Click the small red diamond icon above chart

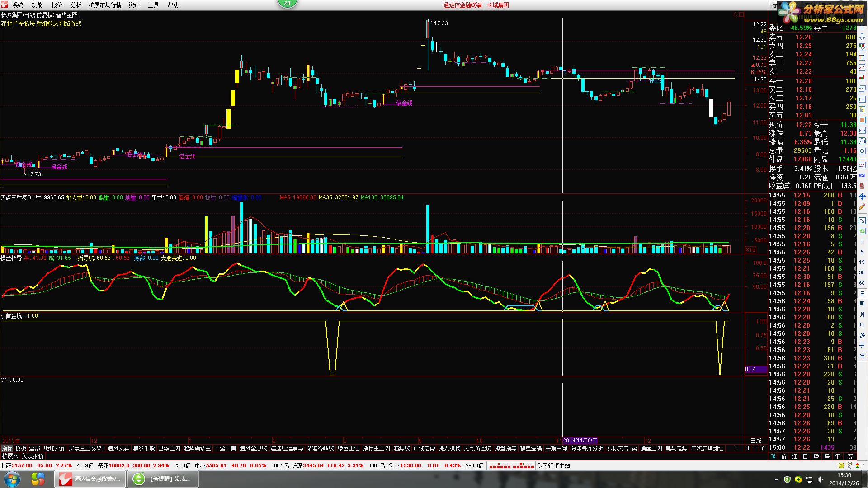tap(736, 14)
